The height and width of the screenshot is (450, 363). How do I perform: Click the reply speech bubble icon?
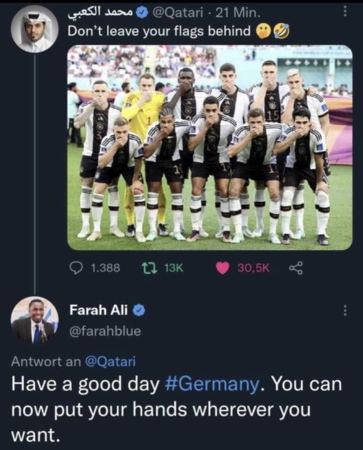(x=77, y=267)
